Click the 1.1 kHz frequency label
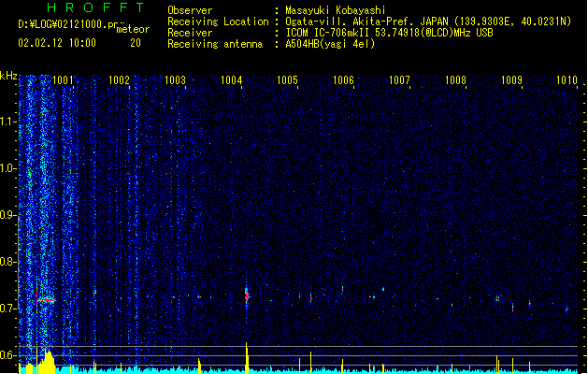This screenshot has width=588, height=374. [8, 122]
